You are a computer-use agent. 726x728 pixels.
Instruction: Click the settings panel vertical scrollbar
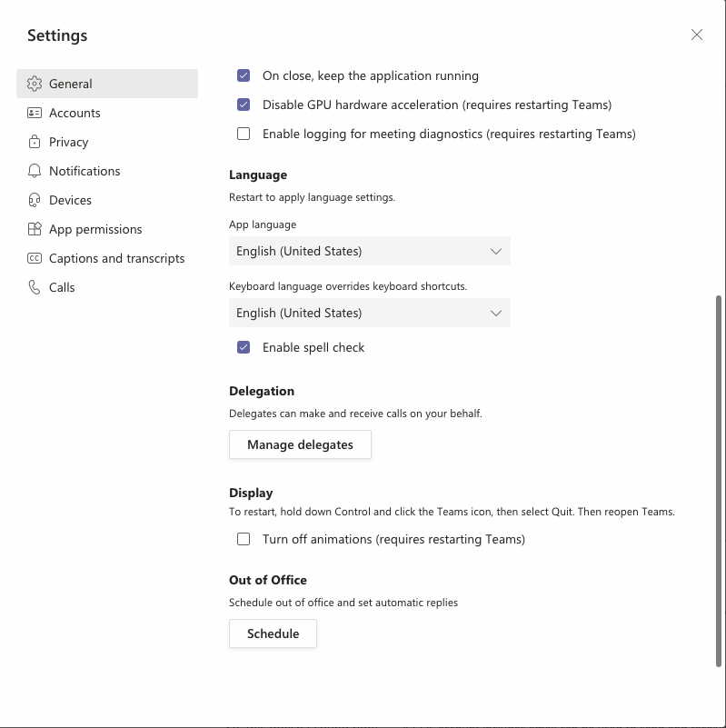[719, 481]
